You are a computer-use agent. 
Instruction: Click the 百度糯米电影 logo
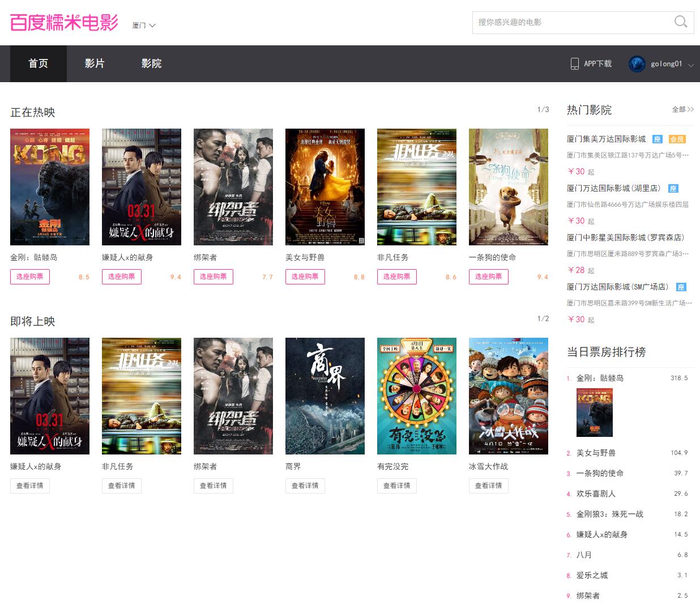(64, 23)
